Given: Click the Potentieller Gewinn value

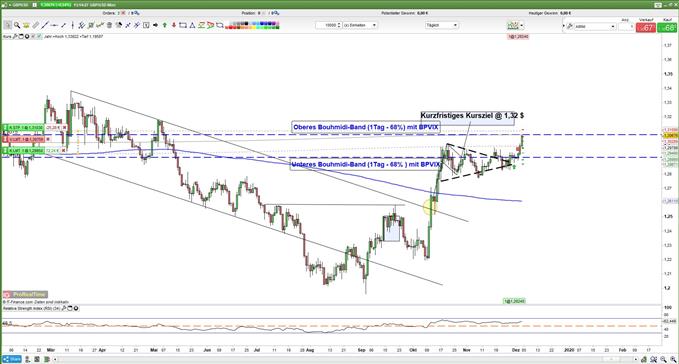Looking at the screenshot, I should click(423, 13).
